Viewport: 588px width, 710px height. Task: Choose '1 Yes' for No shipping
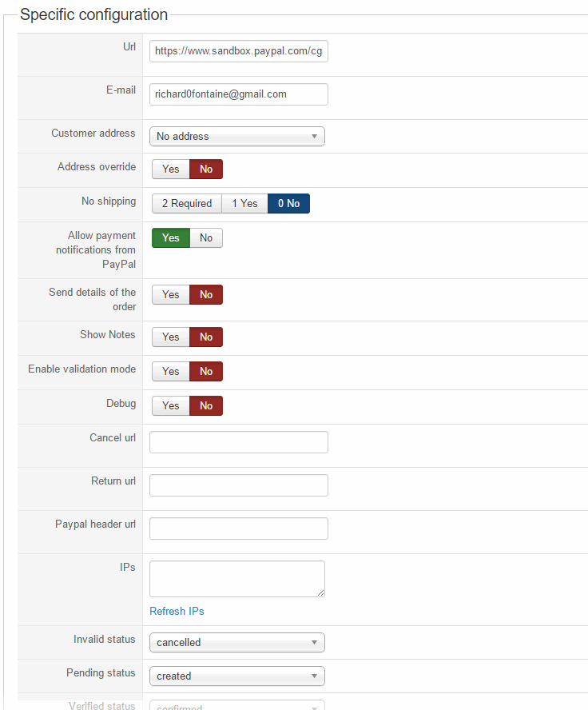(x=244, y=204)
